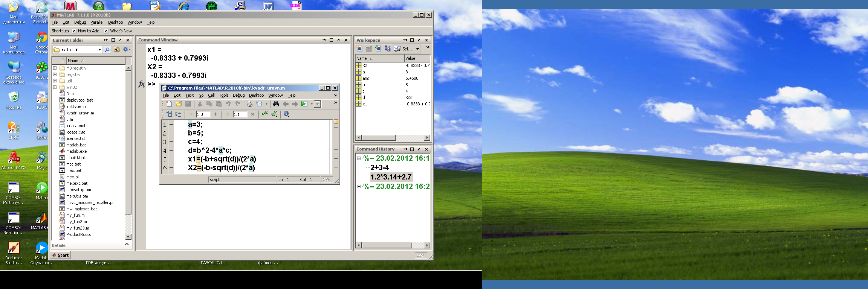The image size is (868, 289).
Task: Open plot selector dropdown in Workspace
Action: (x=417, y=49)
